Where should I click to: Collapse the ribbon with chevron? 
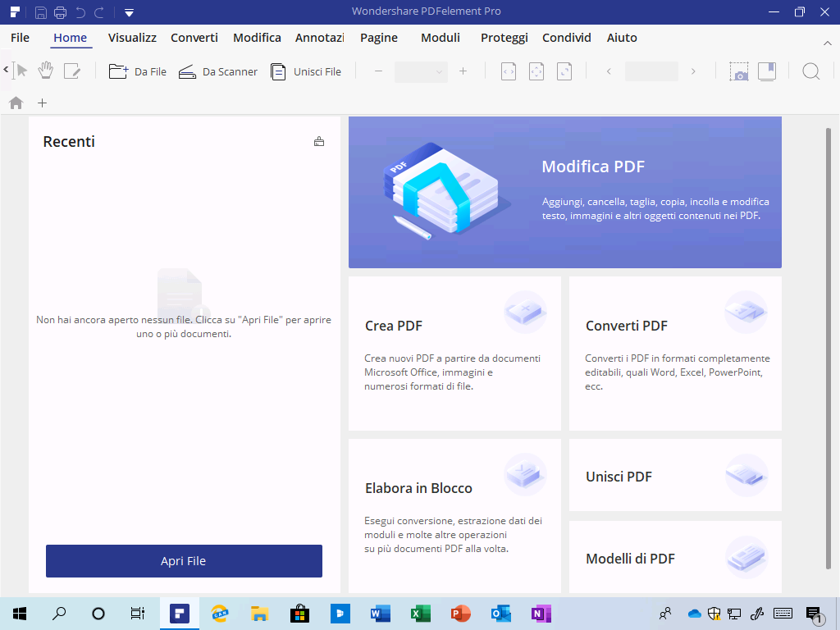pyautogui.click(x=827, y=43)
